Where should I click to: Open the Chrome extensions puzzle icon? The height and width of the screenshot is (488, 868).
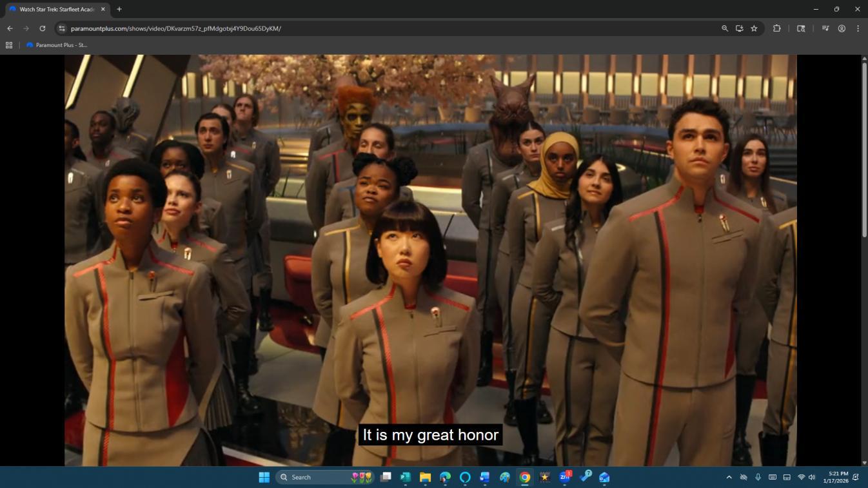pyautogui.click(x=776, y=28)
